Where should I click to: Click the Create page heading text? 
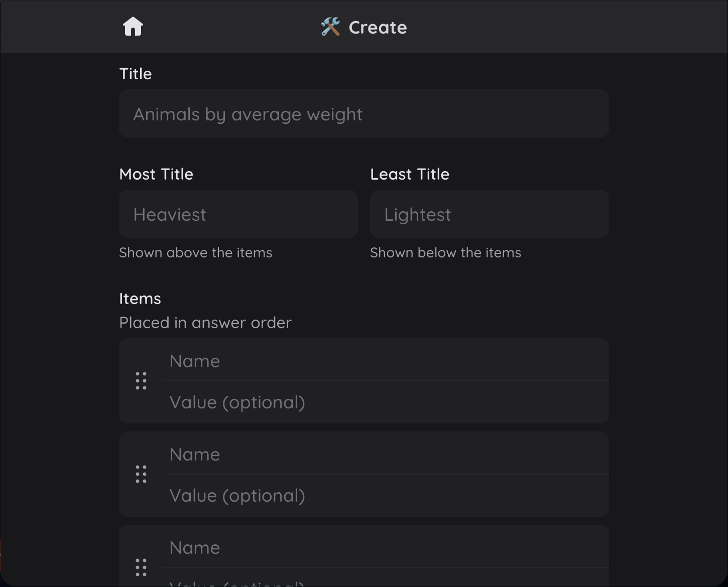point(378,28)
